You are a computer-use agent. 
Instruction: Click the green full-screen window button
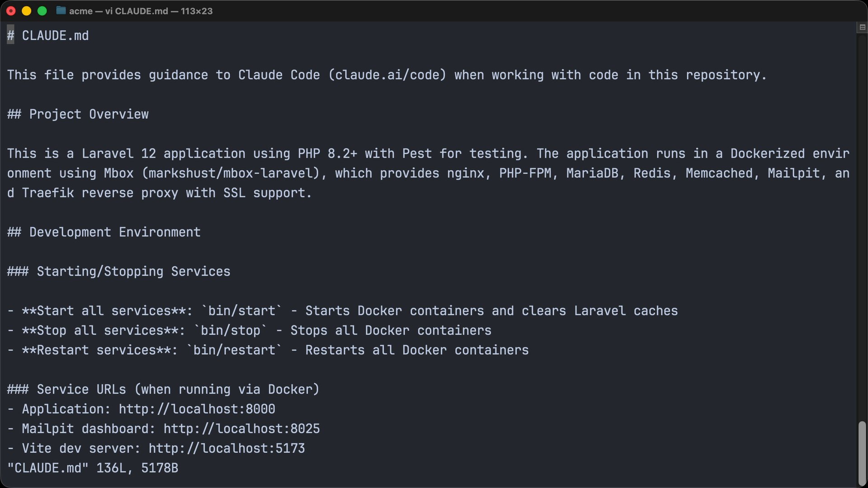42,11
